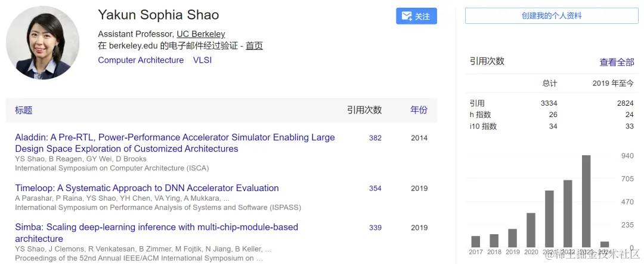Click the i10 指数 row label
Image resolution: width=644 pixels, height=264 pixels.
[483, 126]
